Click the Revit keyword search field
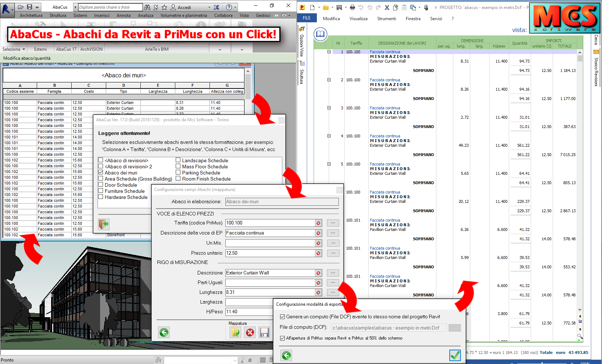Image resolution: width=602 pixels, height=364 pixels. pos(110,7)
